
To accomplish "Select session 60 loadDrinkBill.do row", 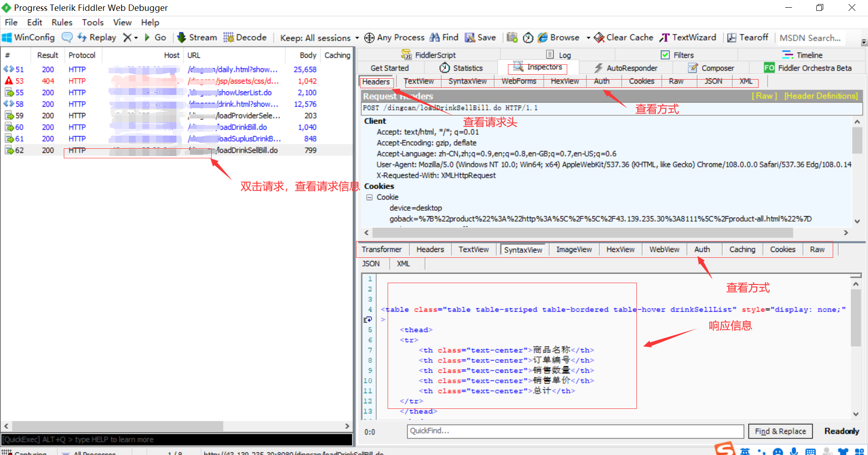I will pyautogui.click(x=176, y=127).
